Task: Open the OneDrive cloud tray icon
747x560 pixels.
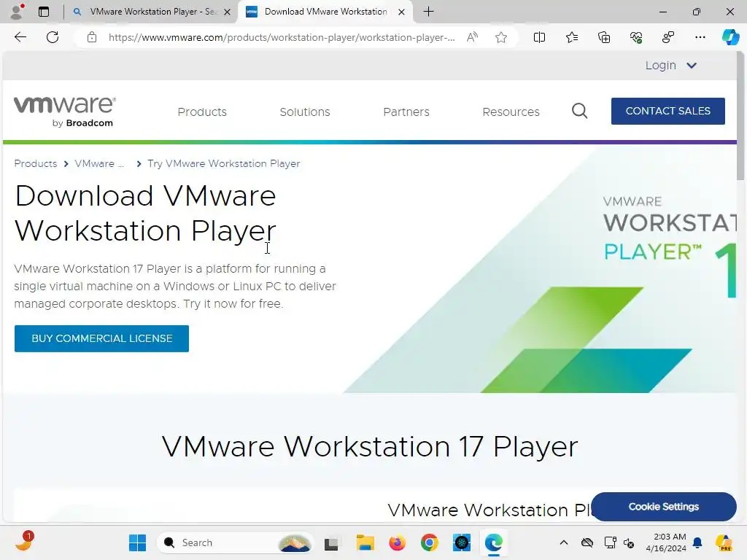Action: point(587,542)
